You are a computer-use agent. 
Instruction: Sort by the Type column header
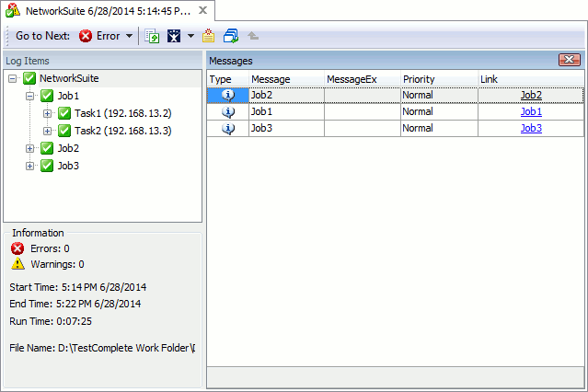228,79
